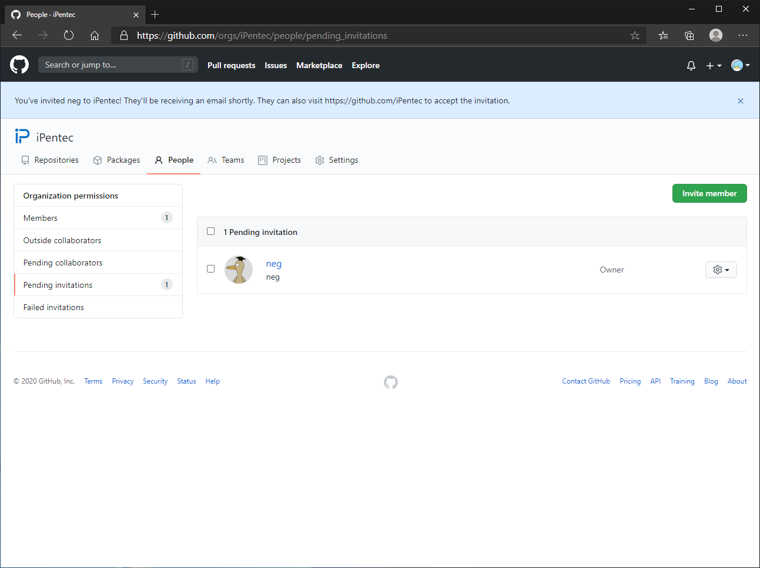Go to the GitHub home logo in header
The image size is (760, 568).
(19, 65)
